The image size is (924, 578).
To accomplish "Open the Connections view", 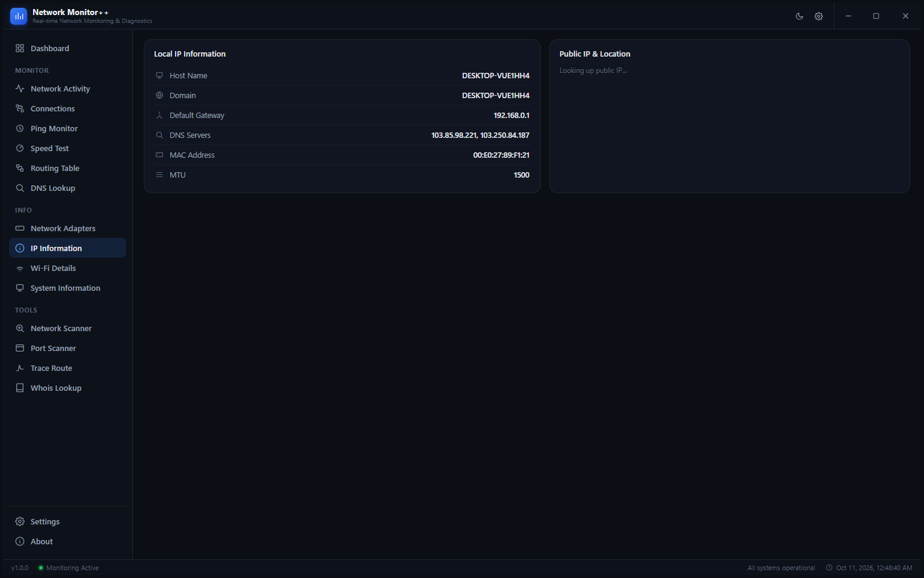I will (x=67, y=108).
